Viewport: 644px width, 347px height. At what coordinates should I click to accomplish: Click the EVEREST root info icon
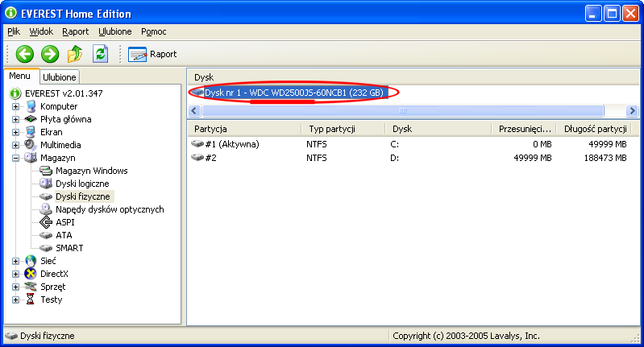tap(15, 93)
